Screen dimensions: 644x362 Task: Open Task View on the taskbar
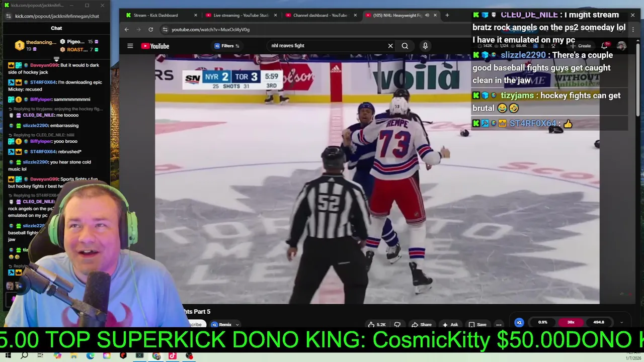[x=41, y=356]
